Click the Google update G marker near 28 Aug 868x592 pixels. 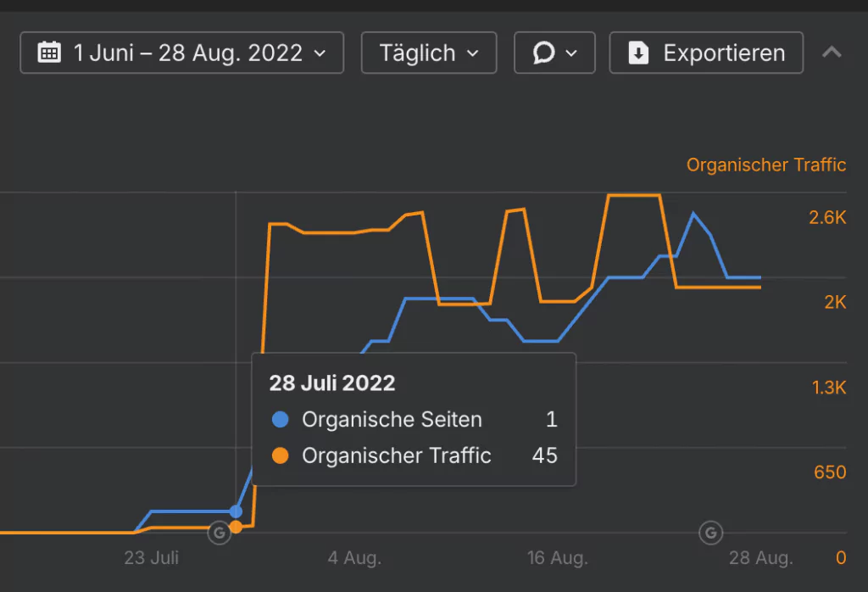(x=710, y=533)
